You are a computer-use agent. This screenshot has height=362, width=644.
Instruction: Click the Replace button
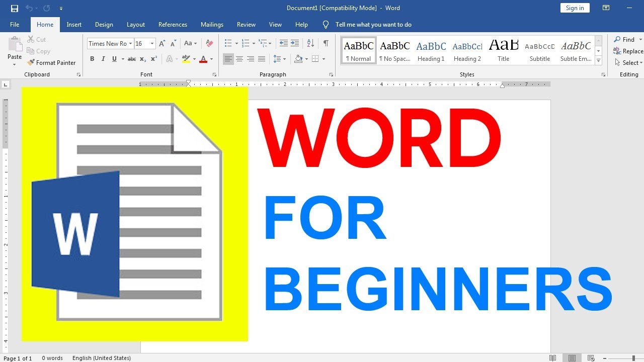628,51
